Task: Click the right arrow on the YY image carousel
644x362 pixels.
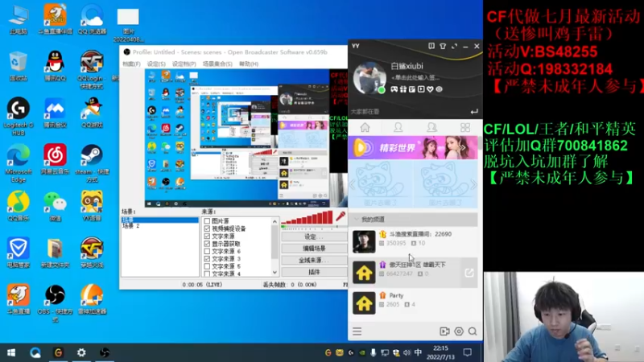Action: [x=473, y=184]
